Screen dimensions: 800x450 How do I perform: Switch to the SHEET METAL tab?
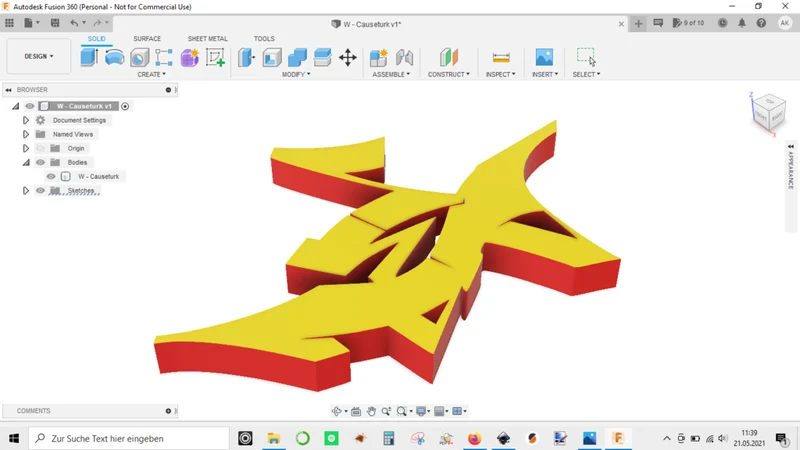tap(208, 39)
